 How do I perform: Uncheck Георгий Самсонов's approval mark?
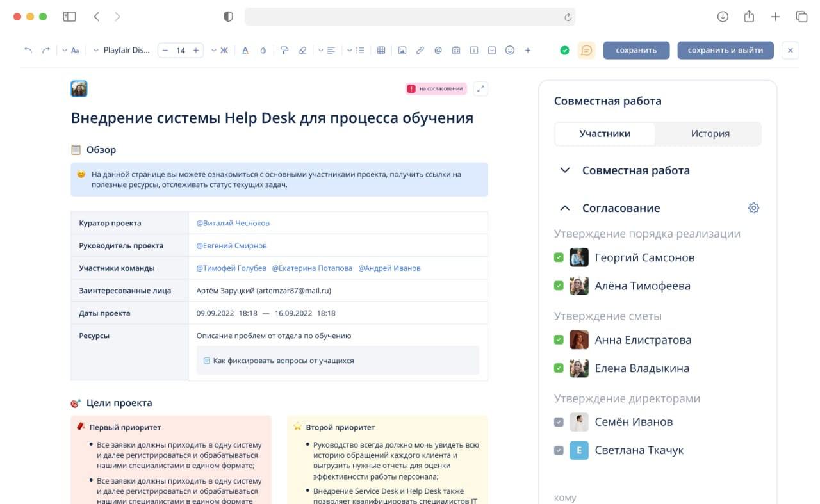[x=558, y=257]
